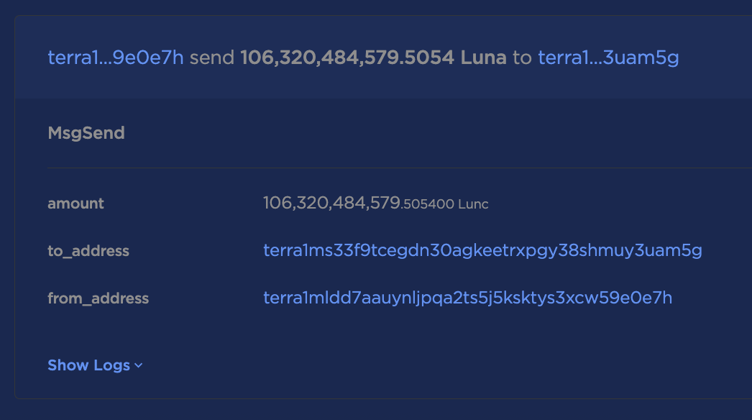The height and width of the screenshot is (420, 752).
Task: Click the word send in header
Action: click(212, 57)
